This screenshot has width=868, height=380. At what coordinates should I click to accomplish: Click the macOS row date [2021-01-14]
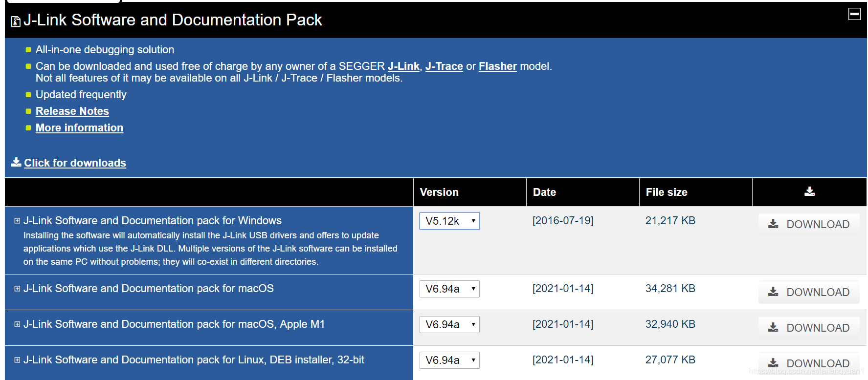coord(563,289)
